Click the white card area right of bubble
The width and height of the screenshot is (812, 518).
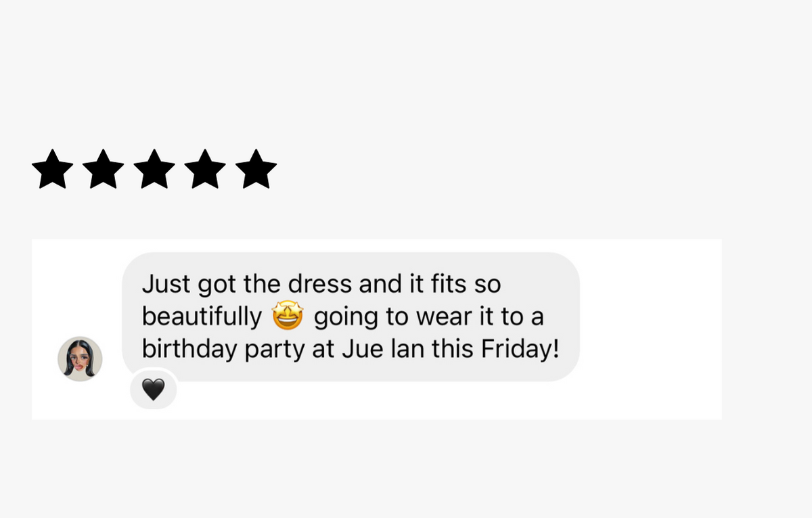[650, 329]
